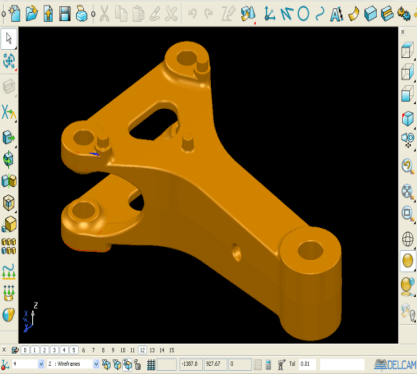Click the Import file icon

click(48, 14)
